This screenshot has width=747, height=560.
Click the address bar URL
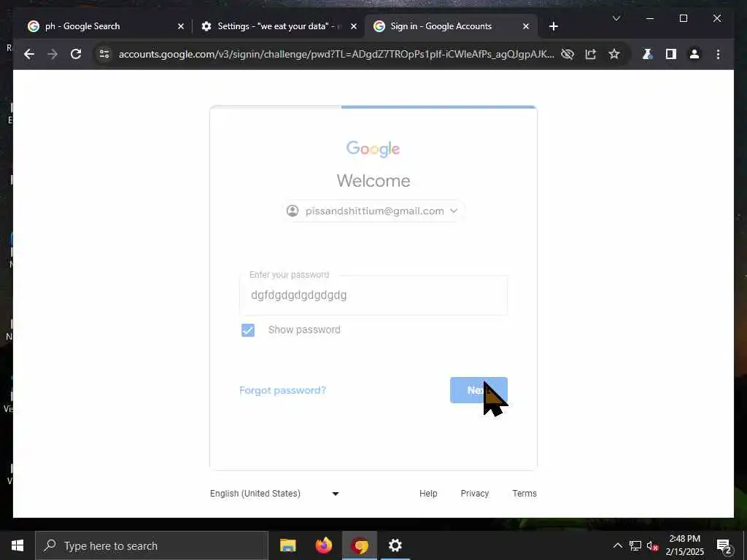[336, 54]
